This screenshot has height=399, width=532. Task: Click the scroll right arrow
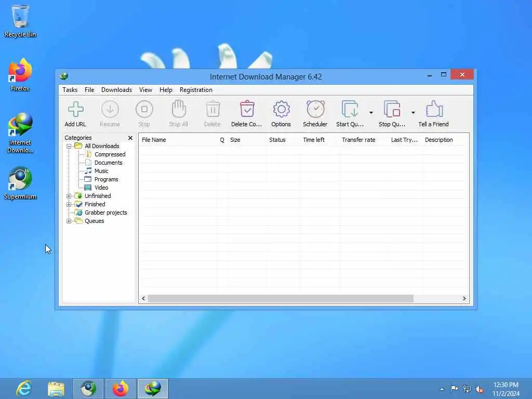464,299
